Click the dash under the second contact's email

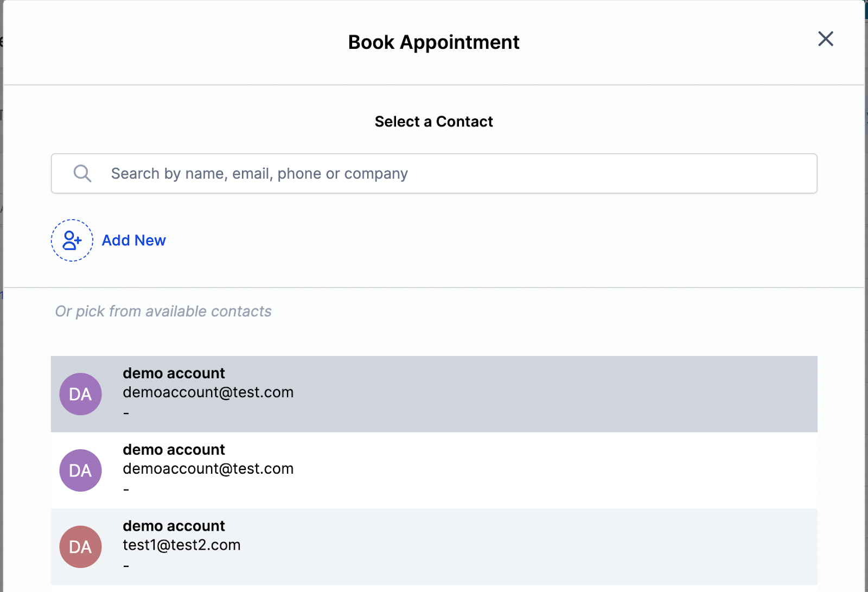[126, 491]
